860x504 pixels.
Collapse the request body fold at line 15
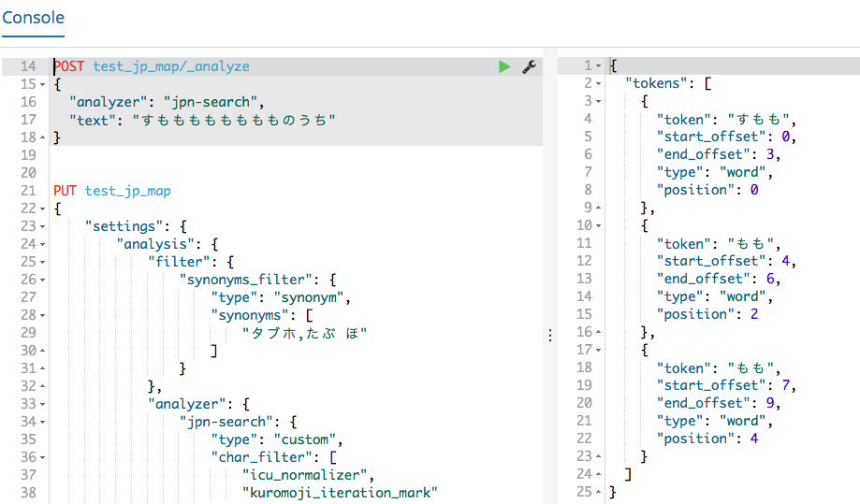coord(42,85)
